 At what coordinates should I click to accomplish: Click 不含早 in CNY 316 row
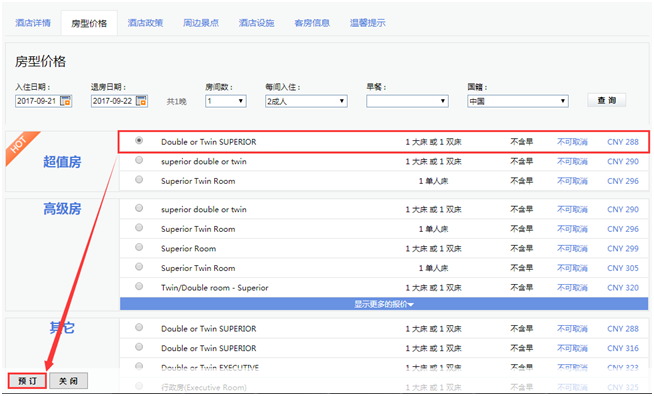pyautogui.click(x=521, y=348)
